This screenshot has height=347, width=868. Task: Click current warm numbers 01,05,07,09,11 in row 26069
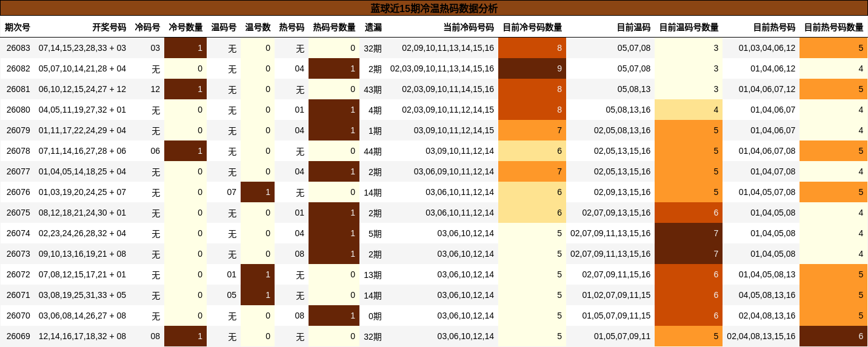pos(622,336)
